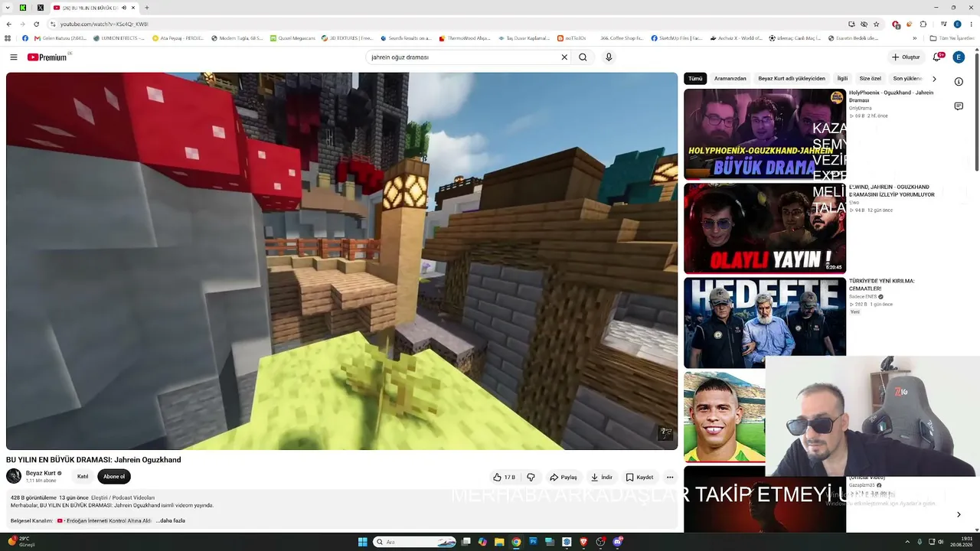Go to YouTube Premium home logo
The width and height of the screenshot is (980, 551).
pos(47,57)
